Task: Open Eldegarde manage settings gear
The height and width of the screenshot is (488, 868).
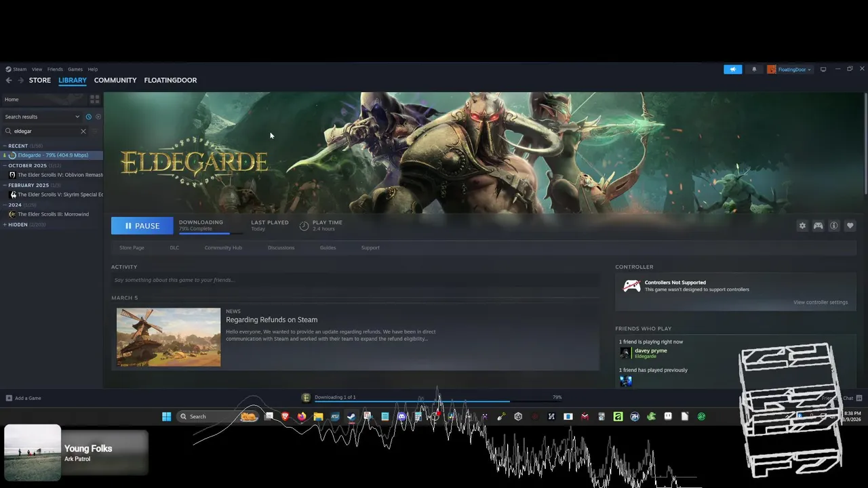Action: (x=802, y=226)
